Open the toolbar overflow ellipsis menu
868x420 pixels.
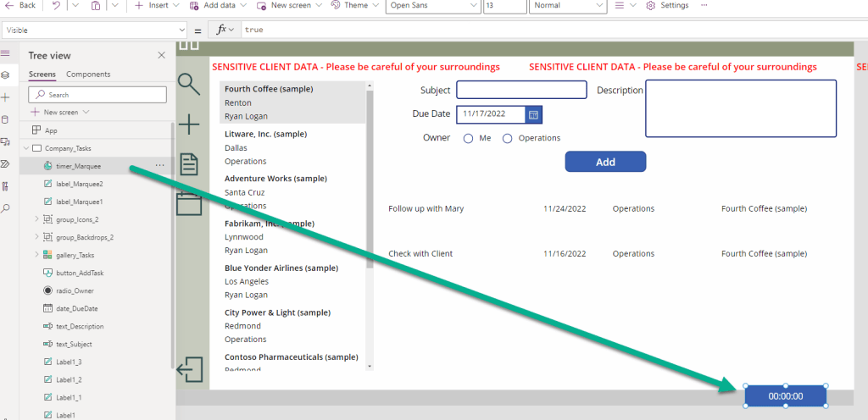704,5
